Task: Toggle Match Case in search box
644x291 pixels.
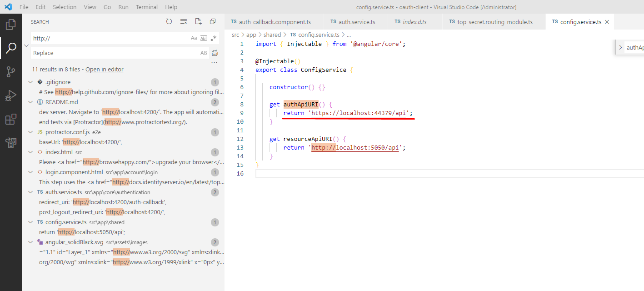Action: coord(194,39)
